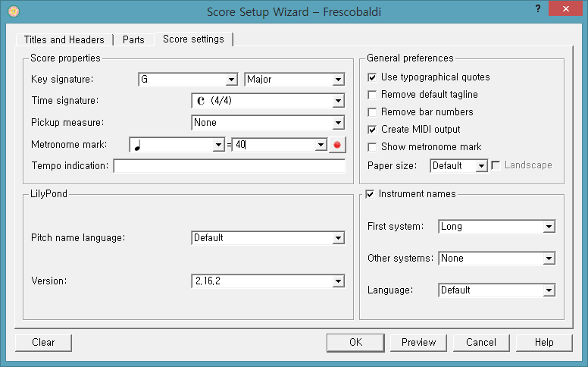Open the Pitch name language dropdown
Viewport: 588px width, 367px height.
pos(267,238)
